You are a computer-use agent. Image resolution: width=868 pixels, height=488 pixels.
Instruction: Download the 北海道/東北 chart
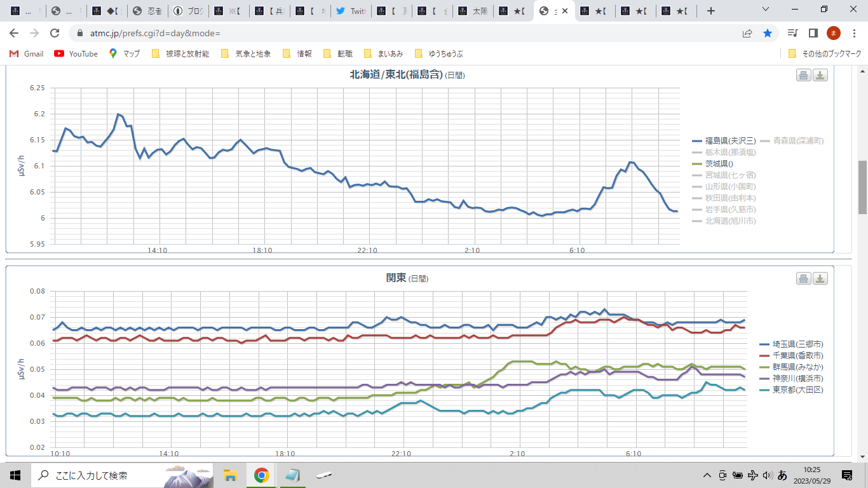[x=820, y=75]
